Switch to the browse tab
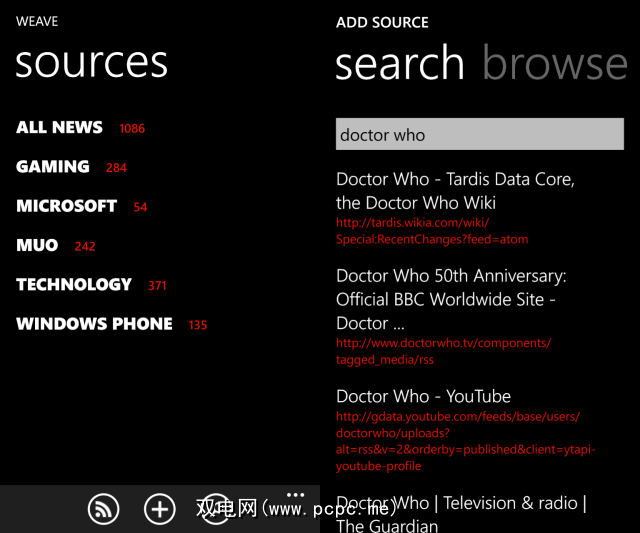 (x=555, y=64)
